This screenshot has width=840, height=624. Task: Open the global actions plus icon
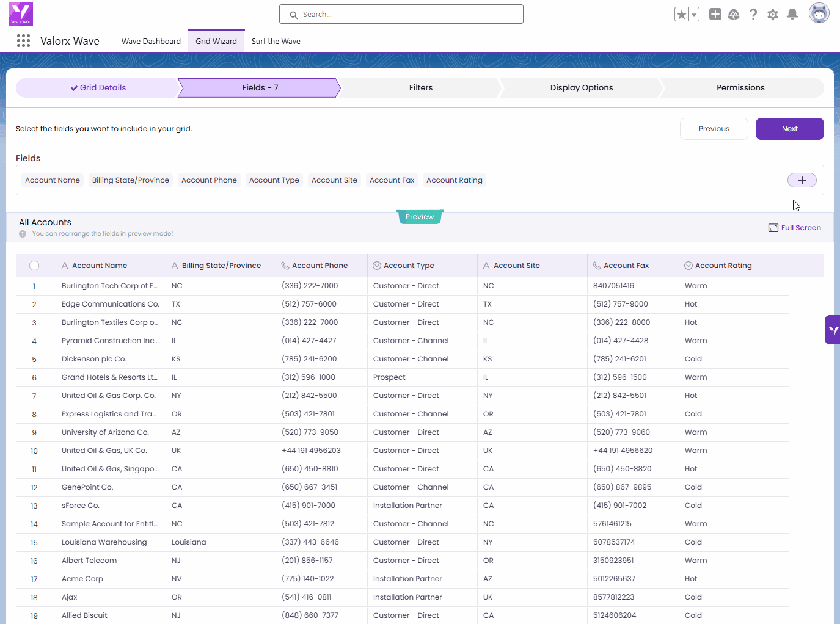pyautogui.click(x=715, y=14)
